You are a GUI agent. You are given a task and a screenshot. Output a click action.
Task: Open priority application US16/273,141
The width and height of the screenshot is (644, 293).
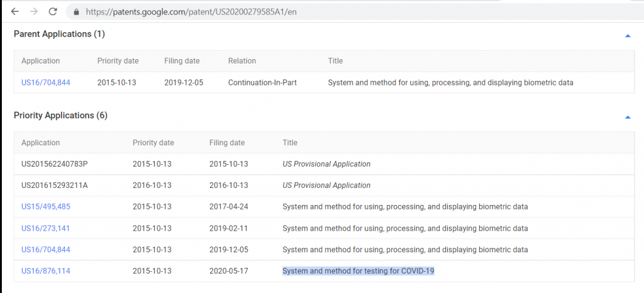click(45, 228)
